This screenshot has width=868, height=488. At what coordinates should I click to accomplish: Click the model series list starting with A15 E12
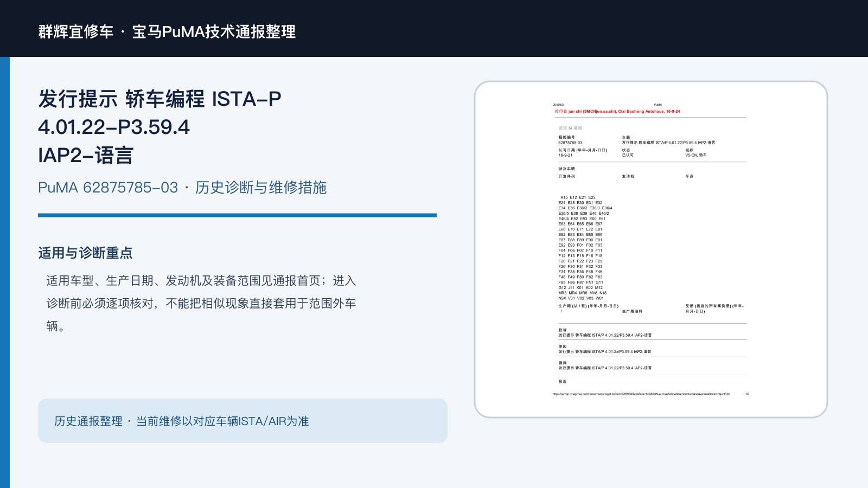point(585,248)
